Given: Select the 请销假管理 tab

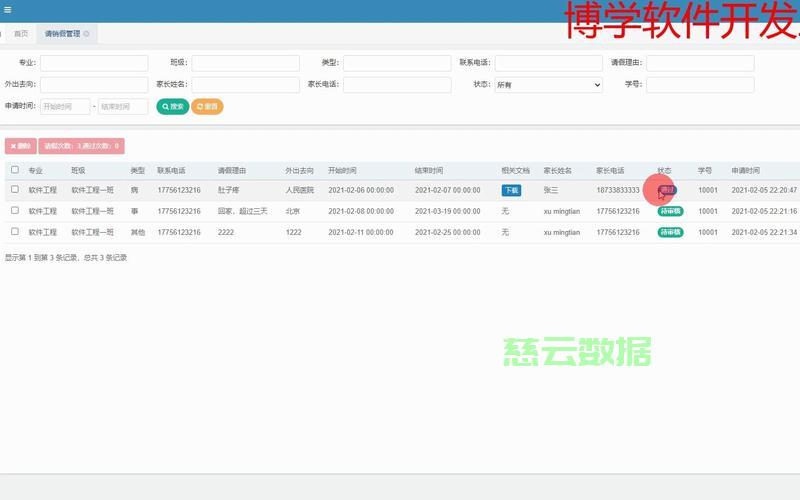Looking at the screenshot, I should point(61,34).
